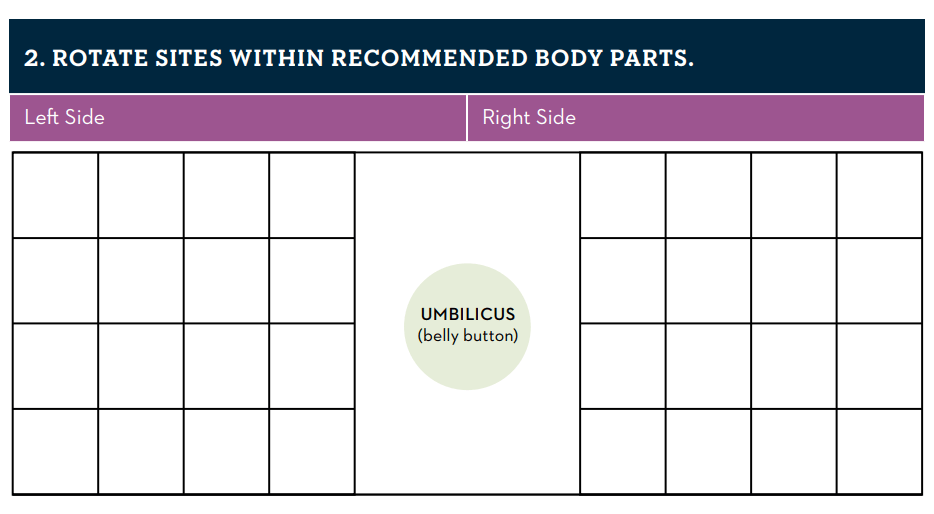
Task: Click the Left Side purple header
Action: [x=238, y=118]
